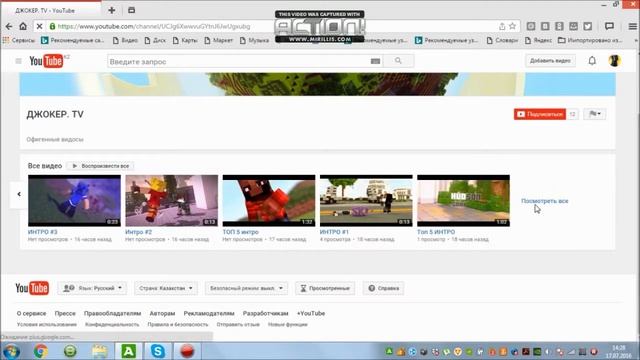Open the browser hamburger menu

click(x=632, y=26)
